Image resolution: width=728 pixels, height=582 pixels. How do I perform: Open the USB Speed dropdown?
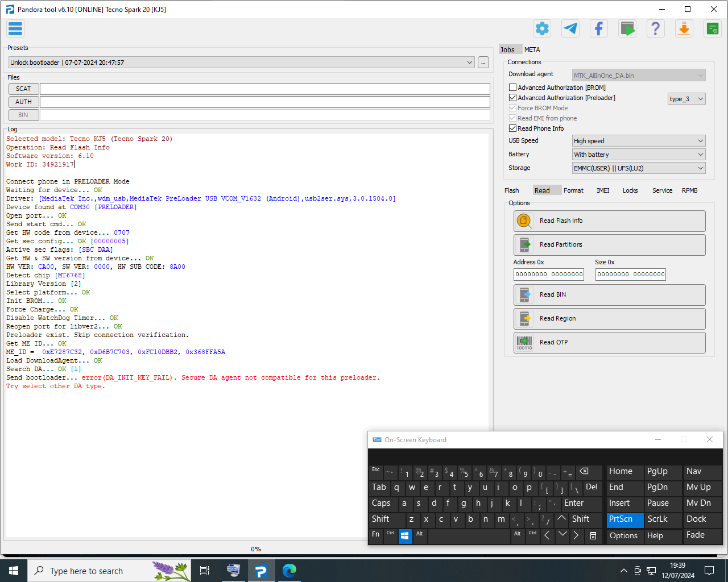coord(639,141)
